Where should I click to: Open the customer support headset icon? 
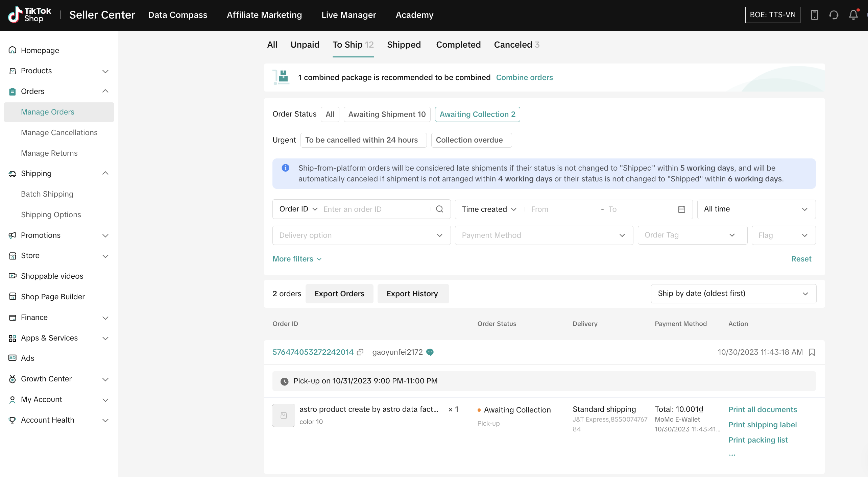pos(834,15)
